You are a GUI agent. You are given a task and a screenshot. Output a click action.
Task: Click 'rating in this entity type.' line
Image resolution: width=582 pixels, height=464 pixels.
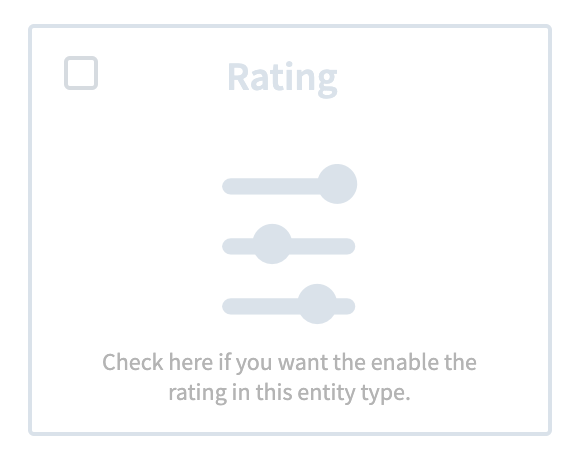pyautogui.click(x=290, y=393)
